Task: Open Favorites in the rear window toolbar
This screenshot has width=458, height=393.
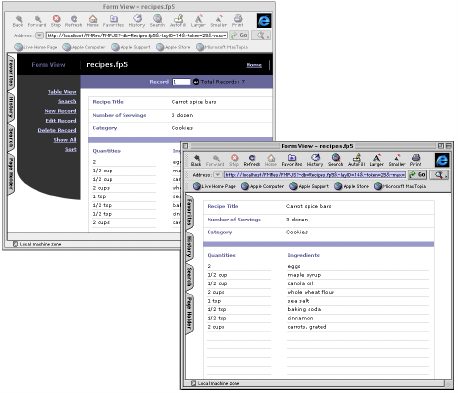Action: point(113,21)
